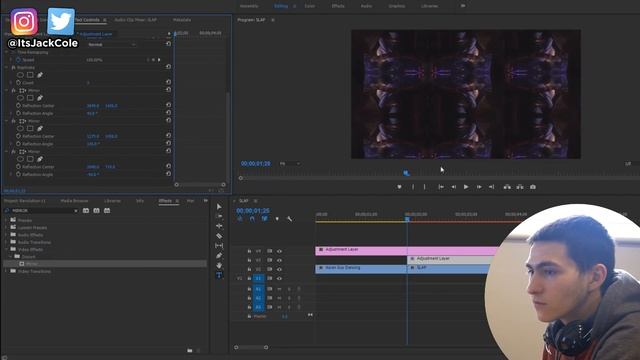Select the Selection tool in the timeline toolbar
The image size is (640, 360).
[219, 207]
